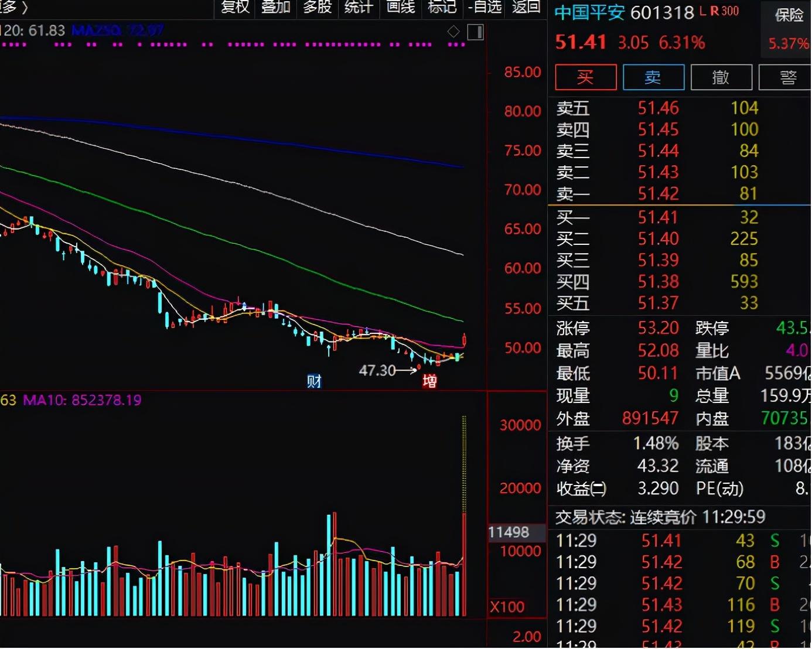Open the 保险 sector tag
This screenshot has width=812, height=649.
789,15
